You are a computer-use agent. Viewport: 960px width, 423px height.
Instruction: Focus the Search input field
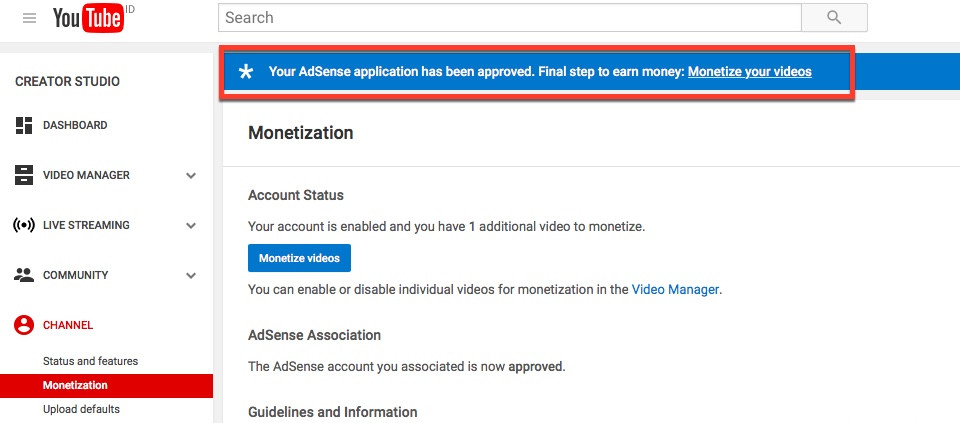pos(509,18)
